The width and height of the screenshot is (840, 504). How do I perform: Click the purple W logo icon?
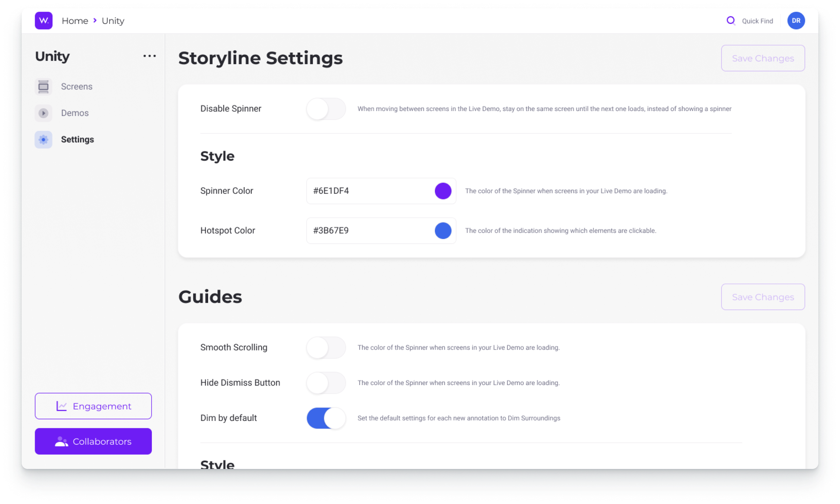(x=44, y=21)
